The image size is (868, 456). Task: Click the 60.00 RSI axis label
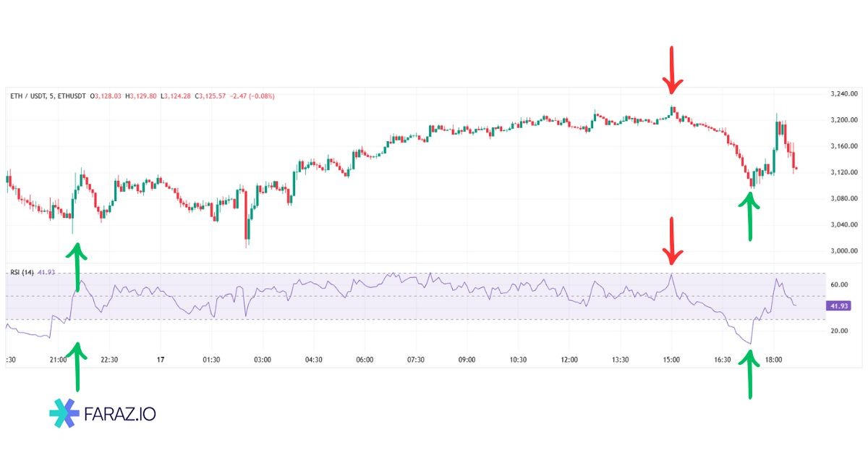pos(839,285)
